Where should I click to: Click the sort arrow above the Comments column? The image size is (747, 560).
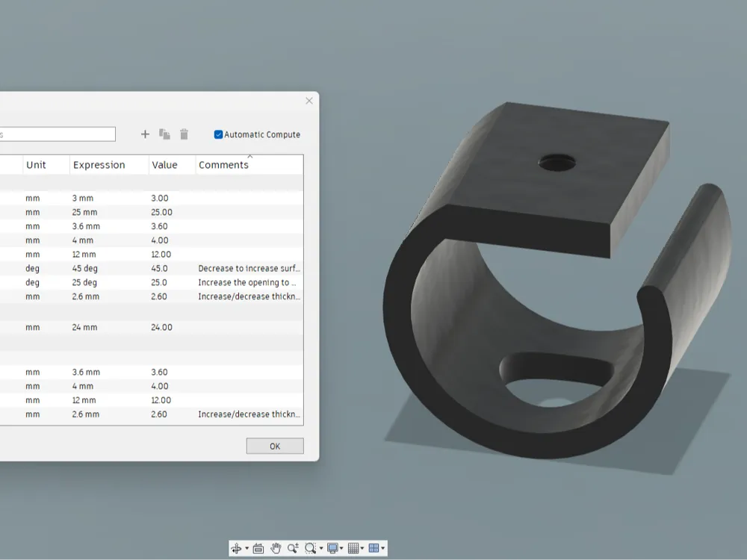click(x=250, y=156)
